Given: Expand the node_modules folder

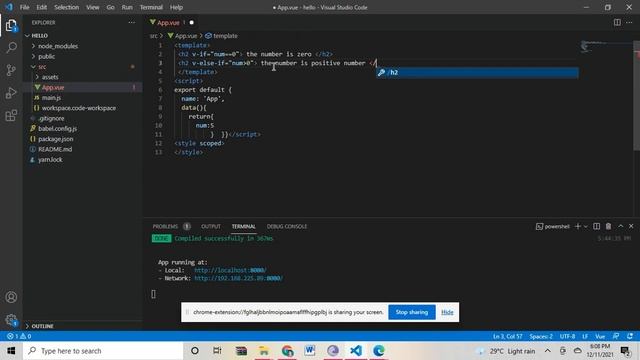Looking at the screenshot, I should (x=58, y=46).
